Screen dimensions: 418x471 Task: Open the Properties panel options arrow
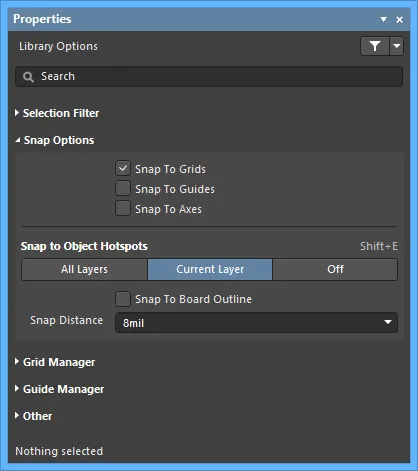(x=384, y=20)
